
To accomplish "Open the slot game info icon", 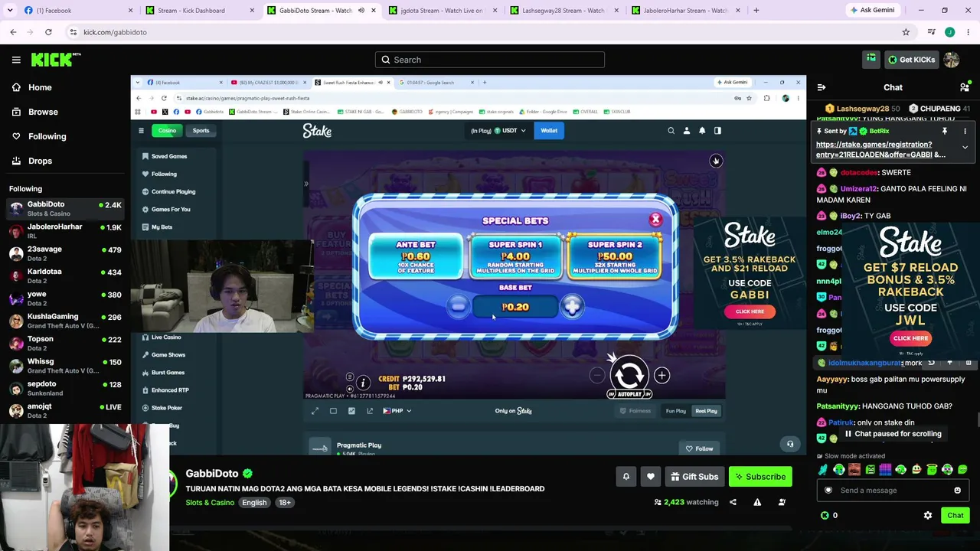I will pos(363,383).
